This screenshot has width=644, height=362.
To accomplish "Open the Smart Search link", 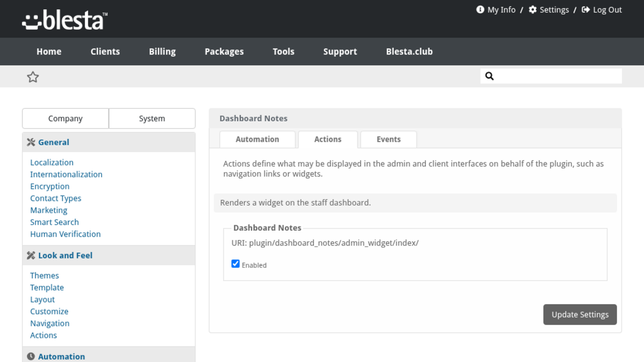I will pyautogui.click(x=54, y=222).
